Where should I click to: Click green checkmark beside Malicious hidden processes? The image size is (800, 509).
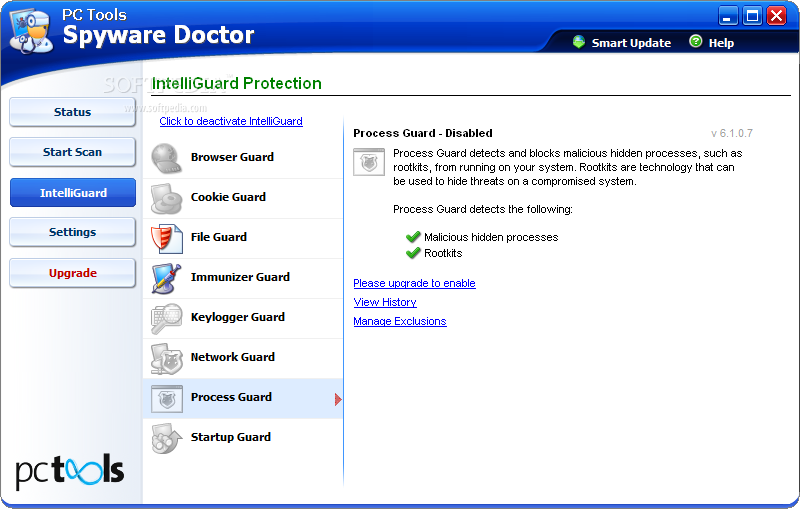[x=413, y=237]
